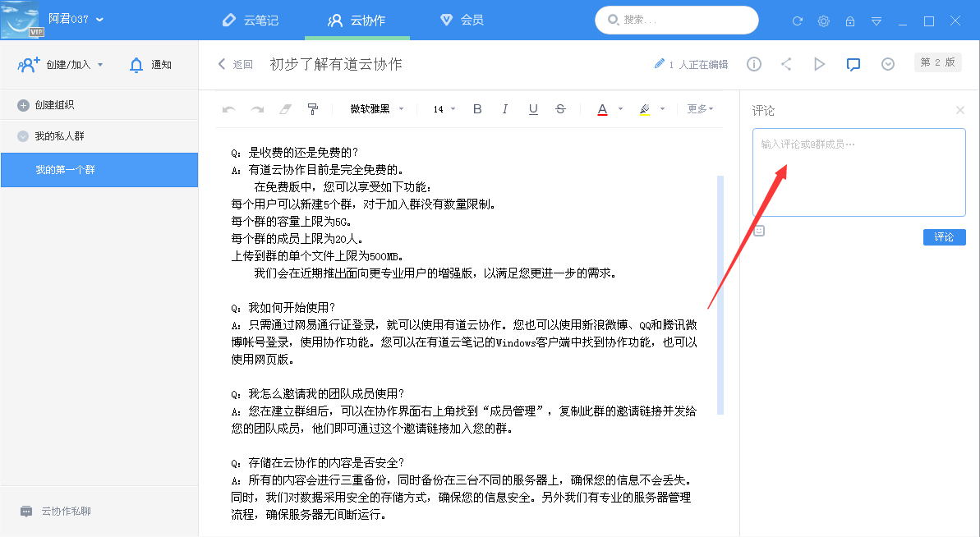Click the 评论 submit button

tap(944, 236)
